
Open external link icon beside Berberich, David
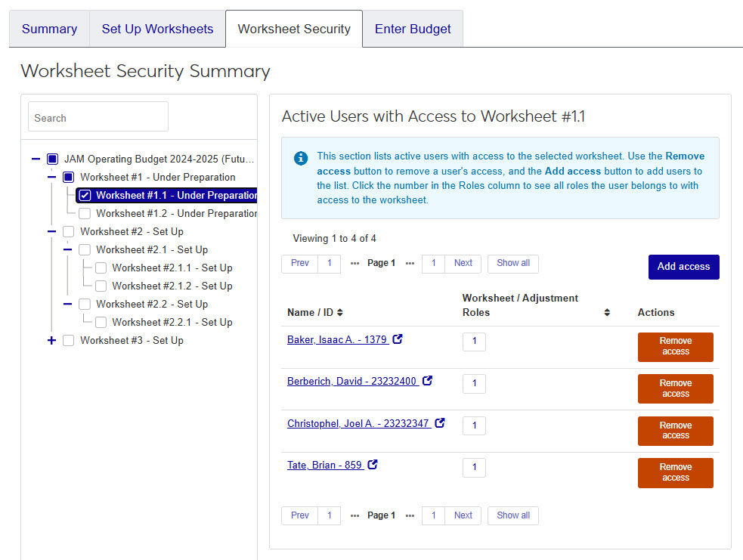coord(427,381)
